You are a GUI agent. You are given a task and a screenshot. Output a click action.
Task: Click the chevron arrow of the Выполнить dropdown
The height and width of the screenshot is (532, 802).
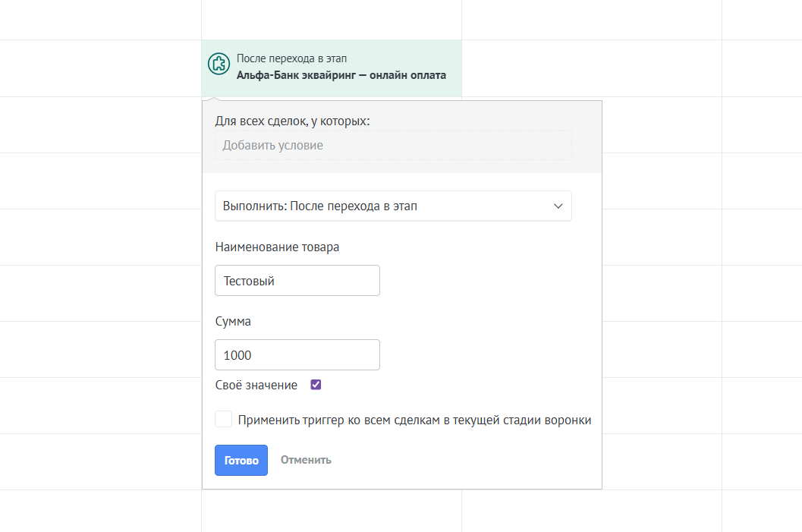[x=558, y=206]
